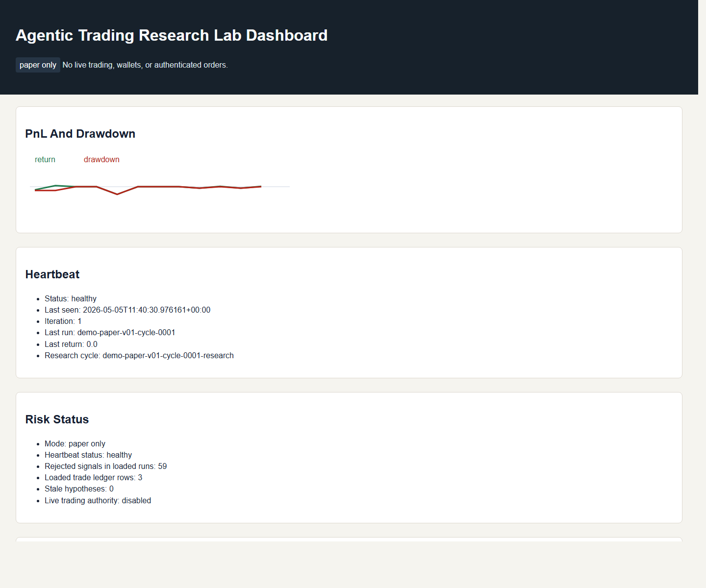
Task: Select the 'Heartbeat status: healthy' line
Action: [x=88, y=455]
